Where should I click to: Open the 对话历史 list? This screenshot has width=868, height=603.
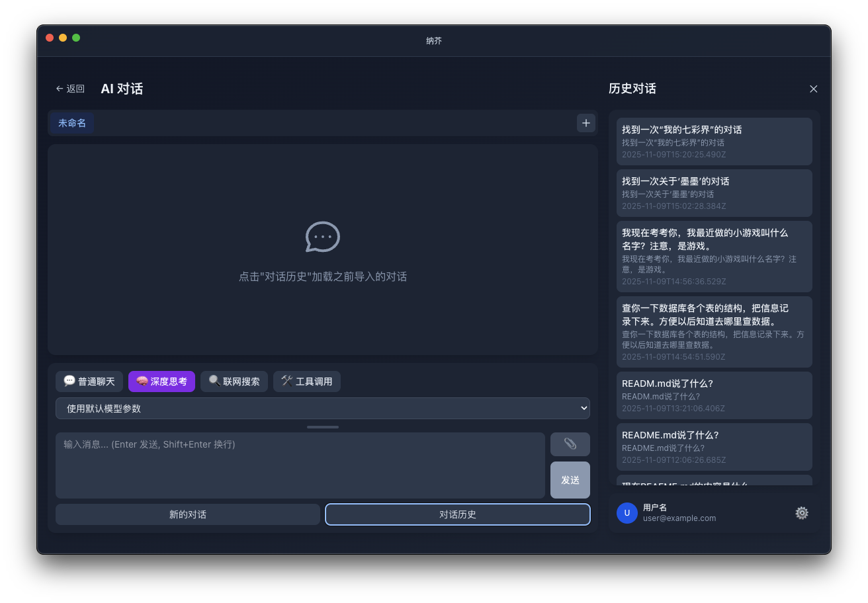(x=457, y=514)
